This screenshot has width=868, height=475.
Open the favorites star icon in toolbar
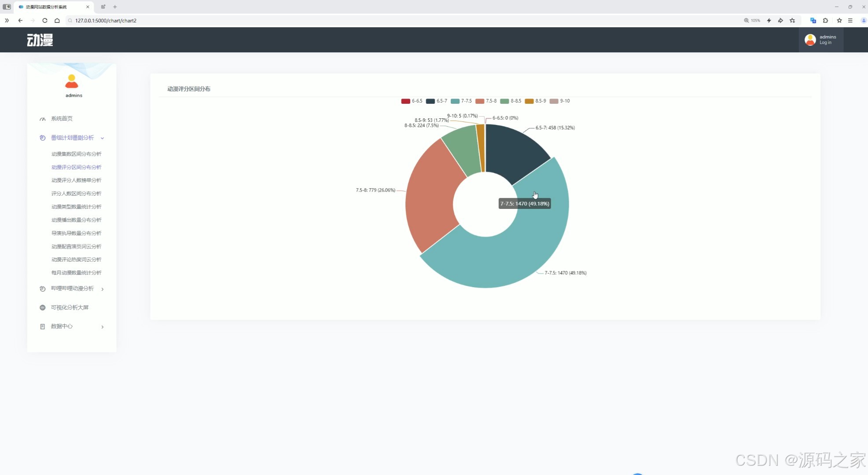[839, 21]
